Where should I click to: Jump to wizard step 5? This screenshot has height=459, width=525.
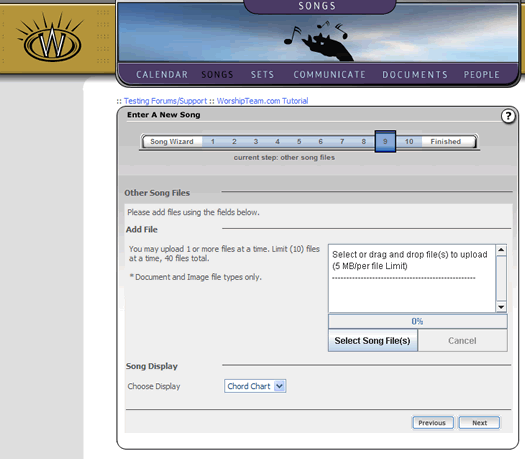pos(299,142)
